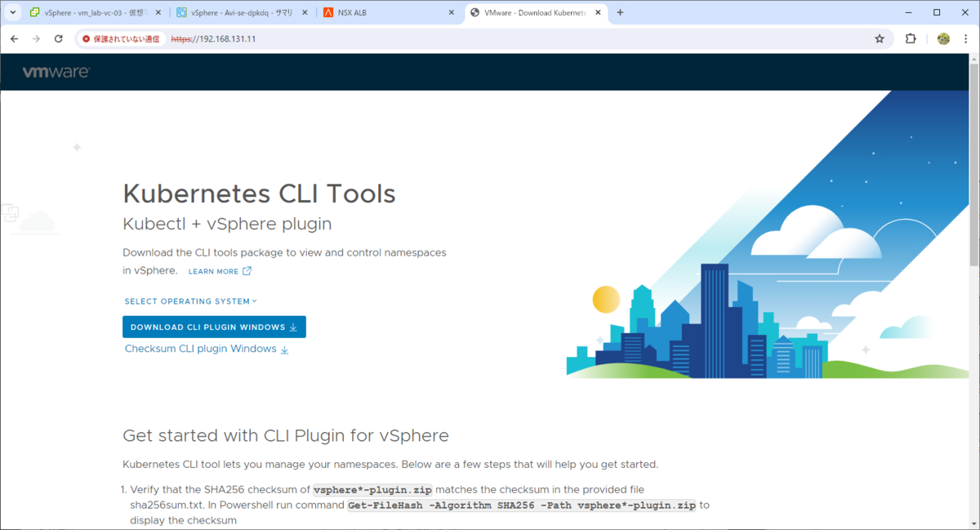Screen dimensions: 980x530
Task: Click the external link icon beside LEARN MORE
Action: pos(247,271)
